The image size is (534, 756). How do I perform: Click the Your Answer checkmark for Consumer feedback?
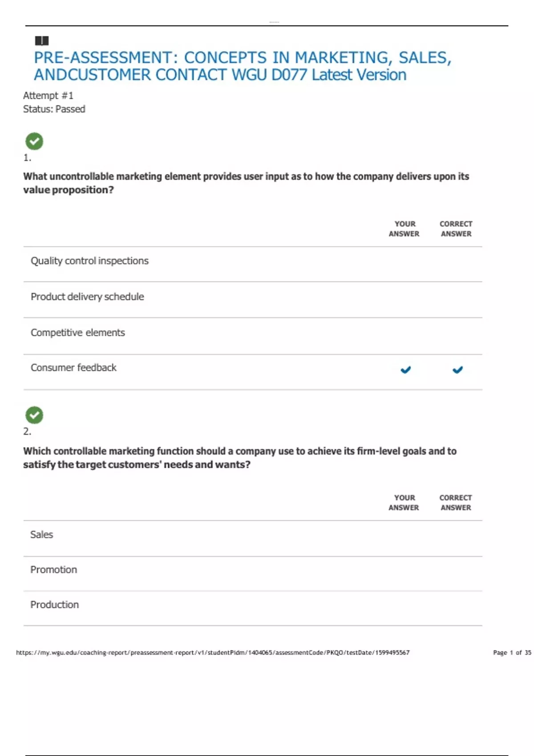click(x=405, y=370)
